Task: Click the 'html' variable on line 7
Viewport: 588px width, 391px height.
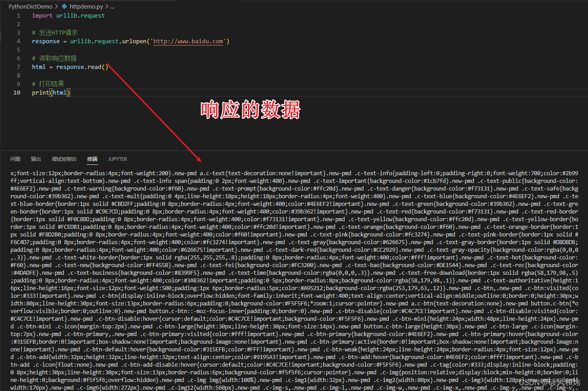Action: point(39,67)
